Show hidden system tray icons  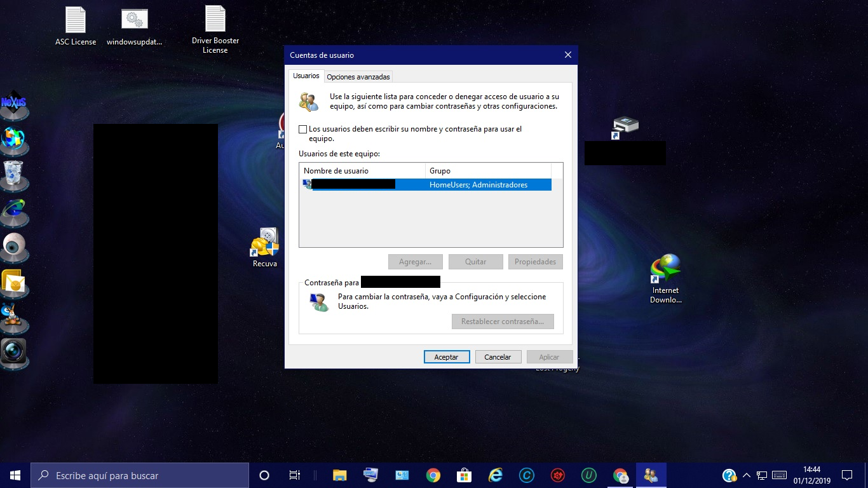747,475
